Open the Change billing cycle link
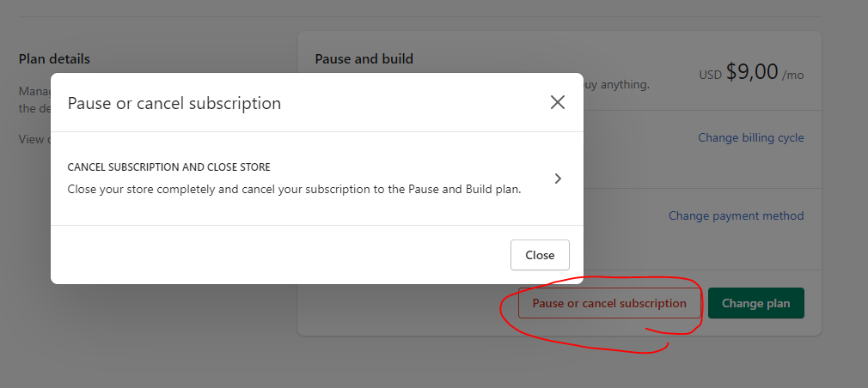This screenshot has height=388, width=868. click(750, 137)
